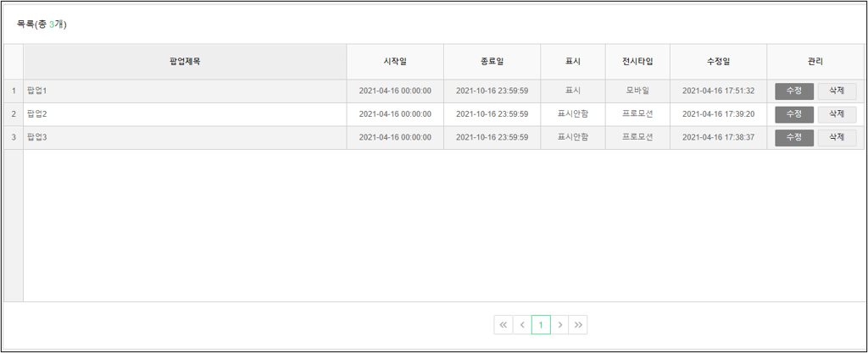Go to next page arrow
The image size is (868, 353).
pyautogui.click(x=559, y=325)
